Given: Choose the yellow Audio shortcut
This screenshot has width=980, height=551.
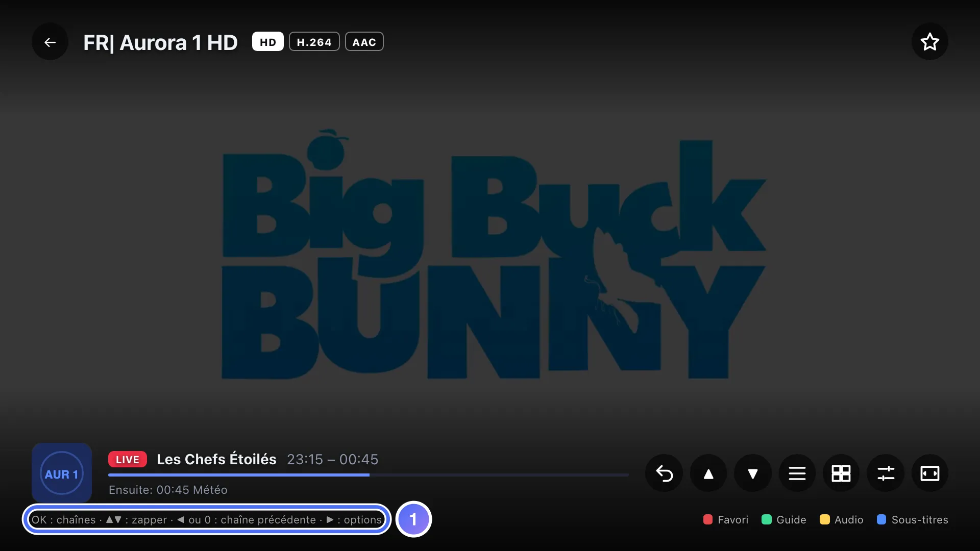Looking at the screenshot, I should pos(842,519).
